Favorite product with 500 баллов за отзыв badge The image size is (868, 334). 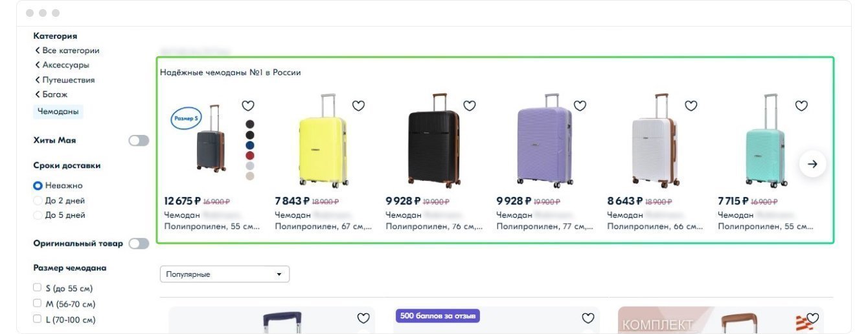(x=588, y=318)
